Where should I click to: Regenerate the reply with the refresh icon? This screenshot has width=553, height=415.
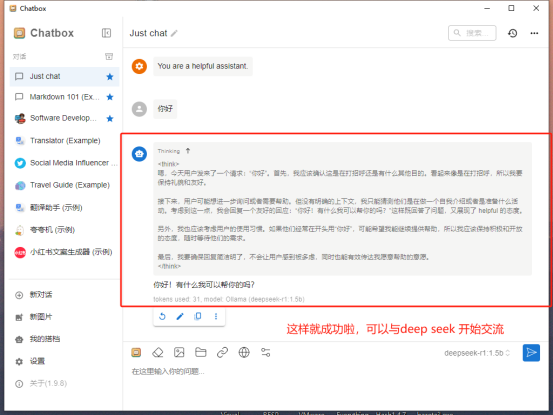(x=162, y=316)
